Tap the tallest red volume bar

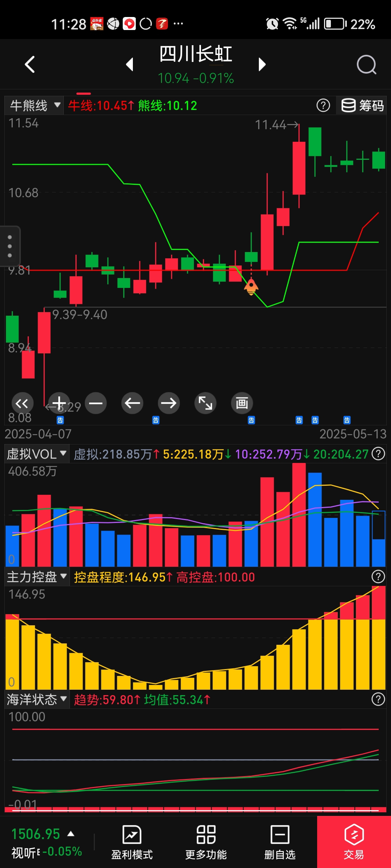[x=299, y=515]
